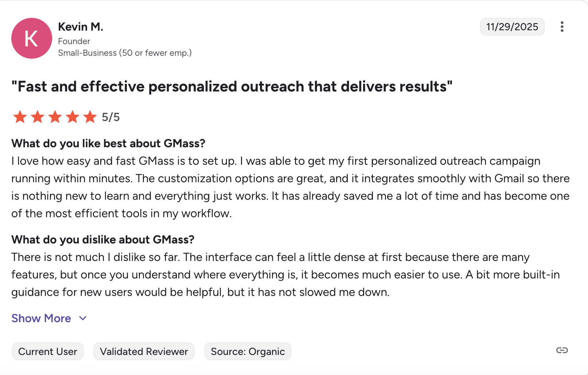The width and height of the screenshot is (588, 375).
Task: Click the 5/5 rating score
Action: click(111, 117)
